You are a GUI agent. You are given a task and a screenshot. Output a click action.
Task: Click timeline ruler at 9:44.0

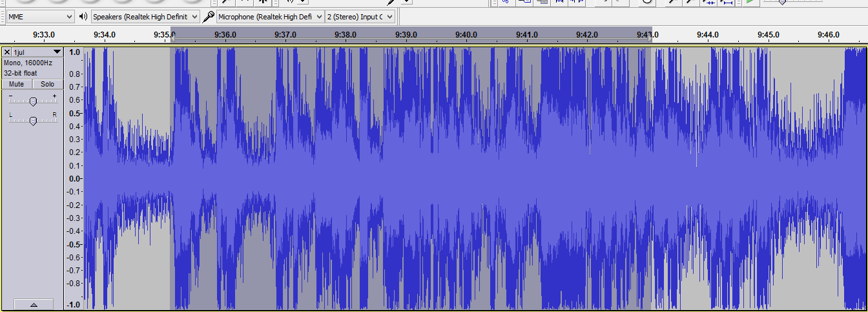coord(708,34)
